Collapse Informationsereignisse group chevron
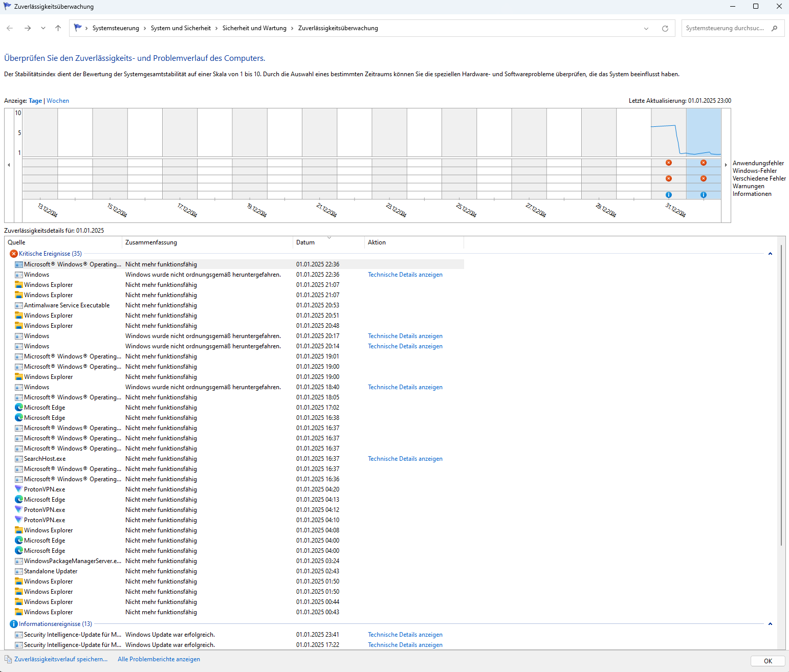This screenshot has height=672, width=789. 770,624
